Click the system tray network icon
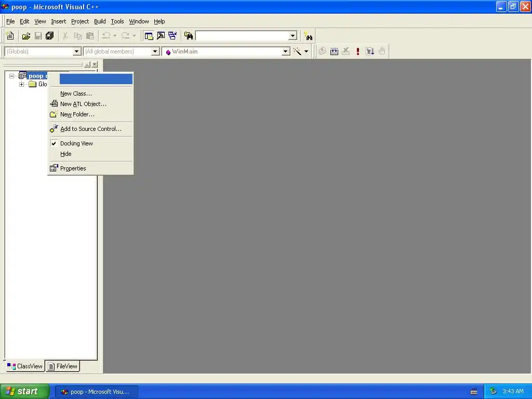 [x=494, y=392]
